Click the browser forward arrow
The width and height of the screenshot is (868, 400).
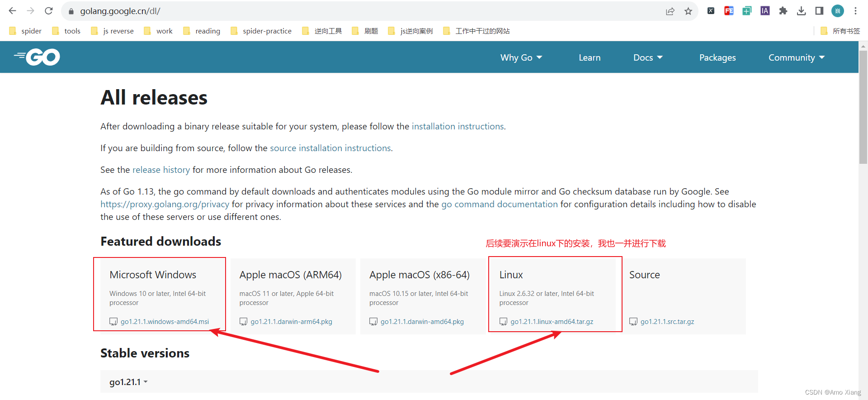[30, 11]
